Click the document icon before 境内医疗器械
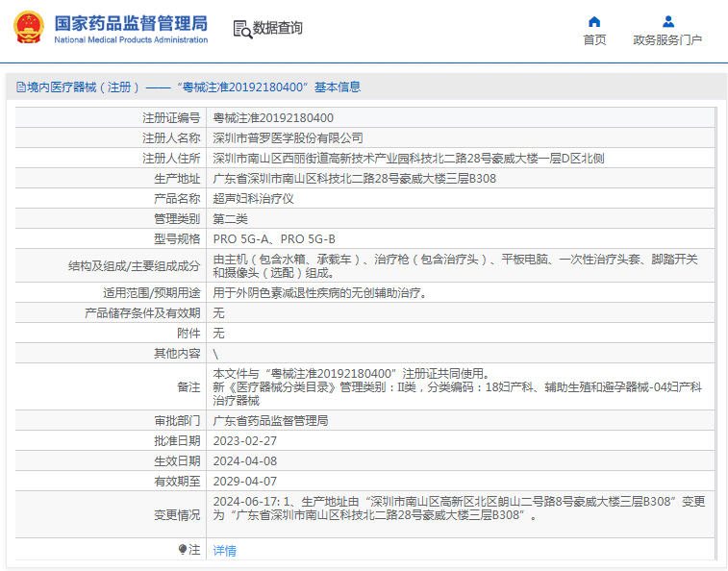 click(21, 87)
